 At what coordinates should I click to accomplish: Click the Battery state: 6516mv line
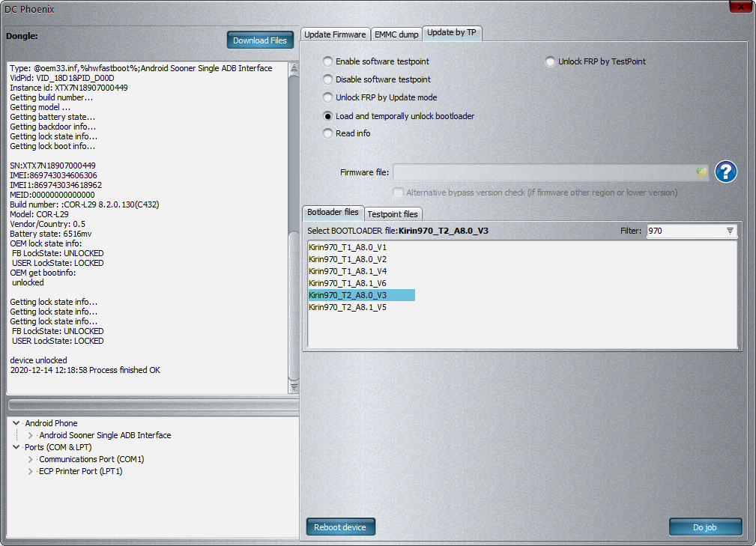(x=51, y=234)
